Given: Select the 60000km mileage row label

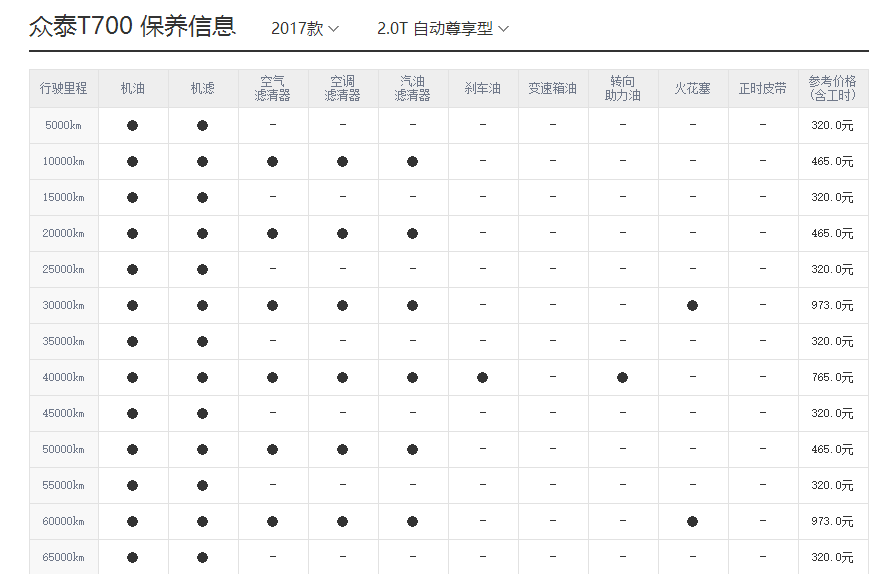Looking at the screenshot, I should click(x=63, y=521).
